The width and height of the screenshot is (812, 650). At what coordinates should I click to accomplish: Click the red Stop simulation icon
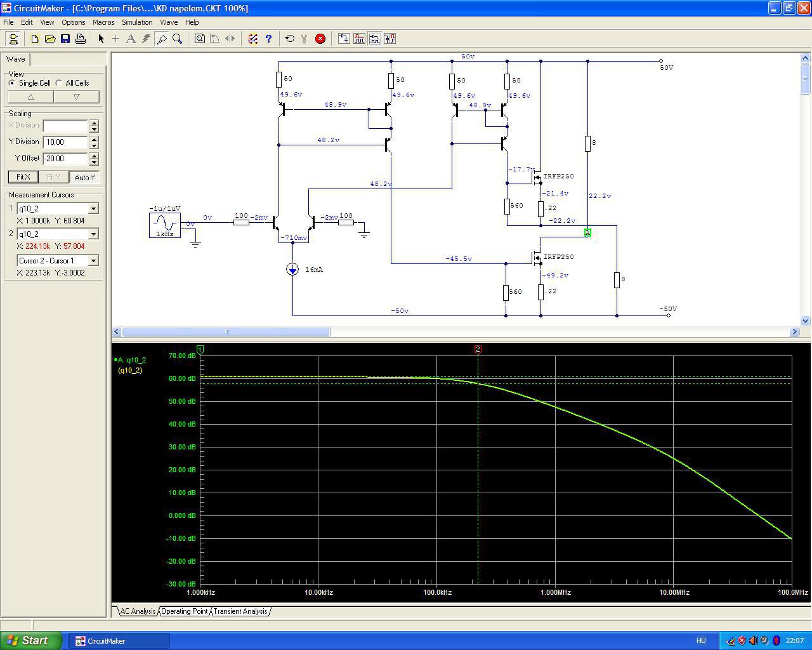pos(320,39)
